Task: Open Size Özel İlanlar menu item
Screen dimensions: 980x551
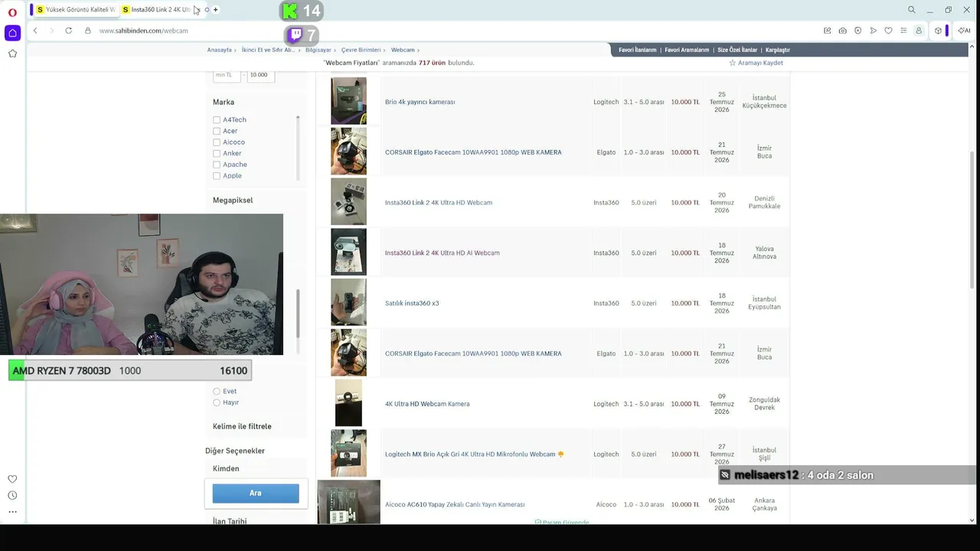Action: point(737,50)
